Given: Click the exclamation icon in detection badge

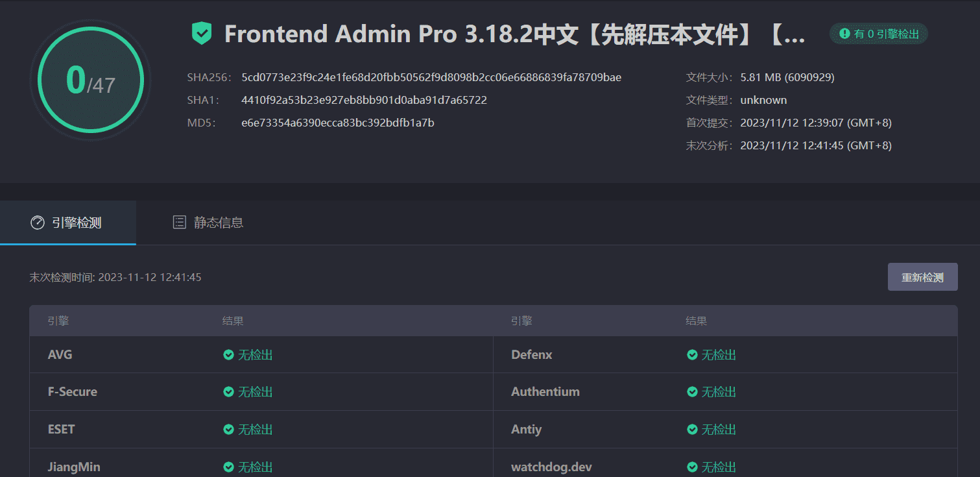Looking at the screenshot, I should pyautogui.click(x=844, y=34).
